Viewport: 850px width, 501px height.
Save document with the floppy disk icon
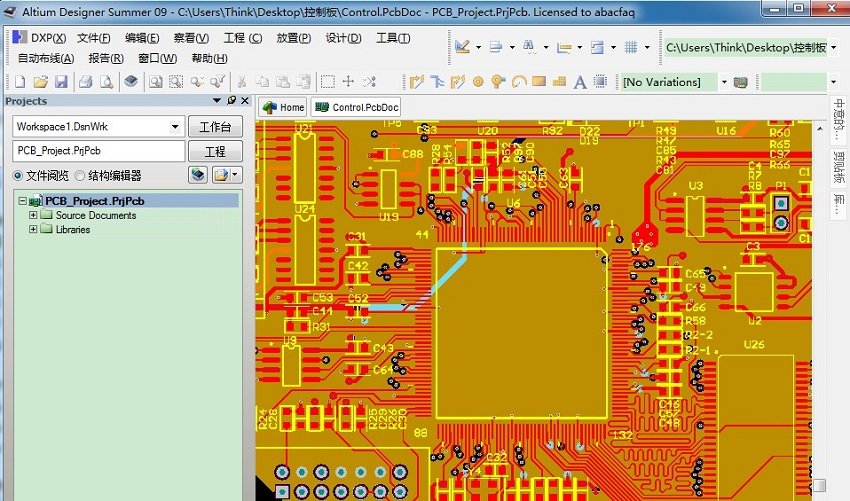coord(61,82)
